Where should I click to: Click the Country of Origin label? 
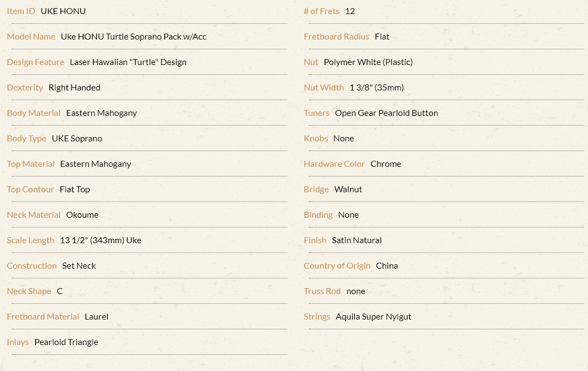click(x=337, y=266)
